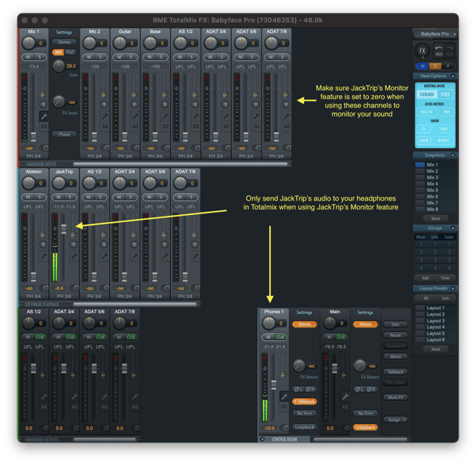
Task: Open Ableton channel wrench settings
Action: [x=44, y=256]
